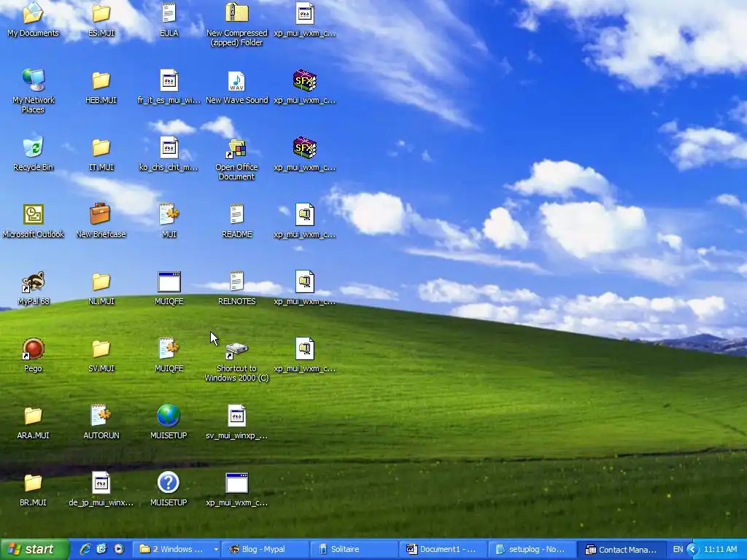
Task: Launch Windows Media Player from Quick Launch
Action: coord(119,549)
